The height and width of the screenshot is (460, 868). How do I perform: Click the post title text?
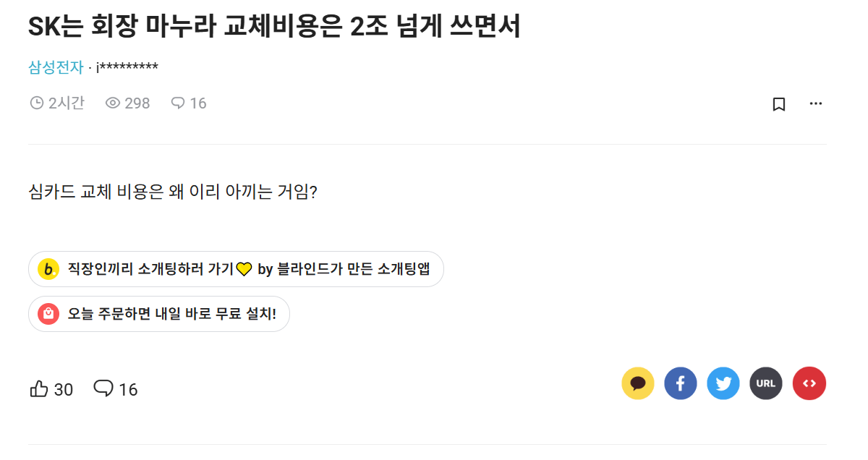tap(273, 27)
